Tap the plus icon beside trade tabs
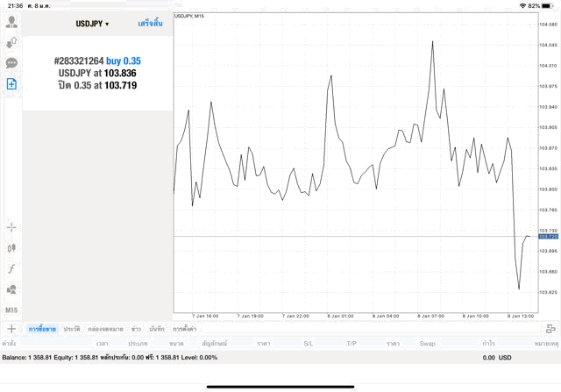Screen dimensions: 561x392 click(x=11, y=328)
